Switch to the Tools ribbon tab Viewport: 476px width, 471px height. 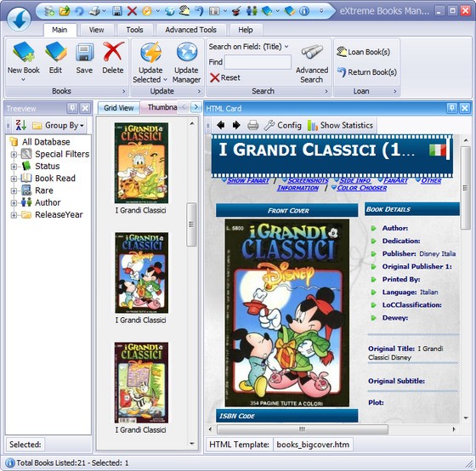point(134,30)
